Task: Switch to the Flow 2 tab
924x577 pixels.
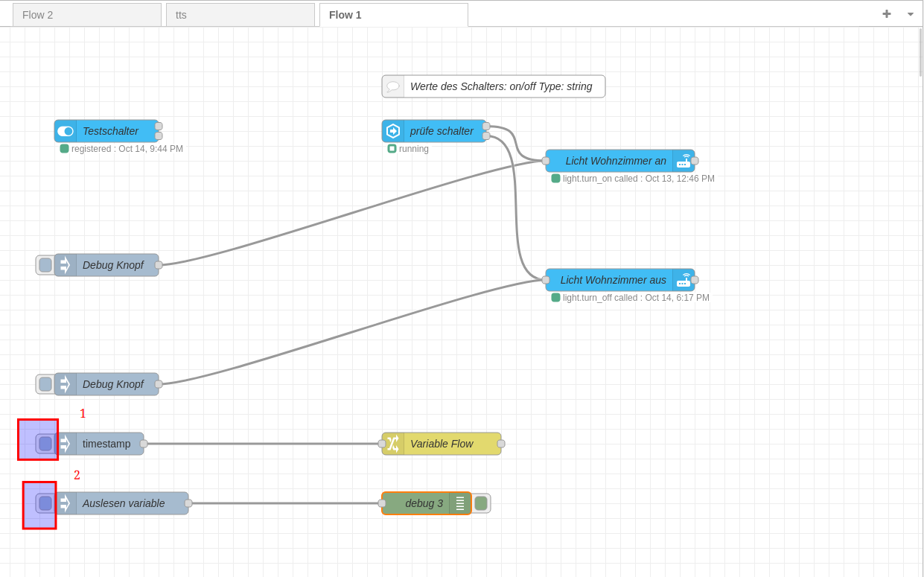Action: (86, 15)
